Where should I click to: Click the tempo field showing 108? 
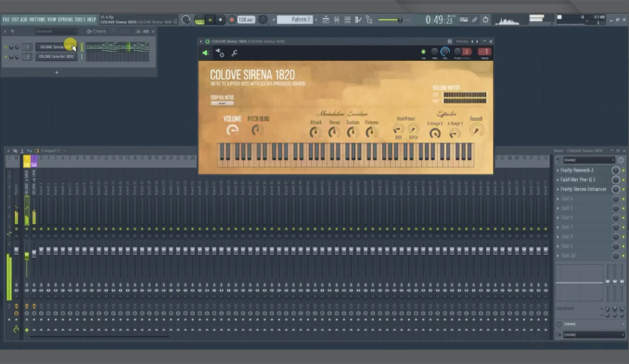pyautogui.click(x=246, y=20)
